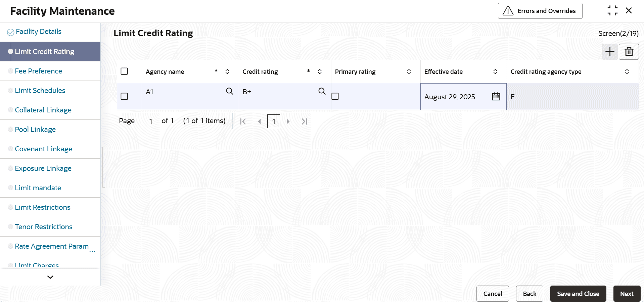Sort by Agency name column
The image size is (644, 302).
pos(227,72)
